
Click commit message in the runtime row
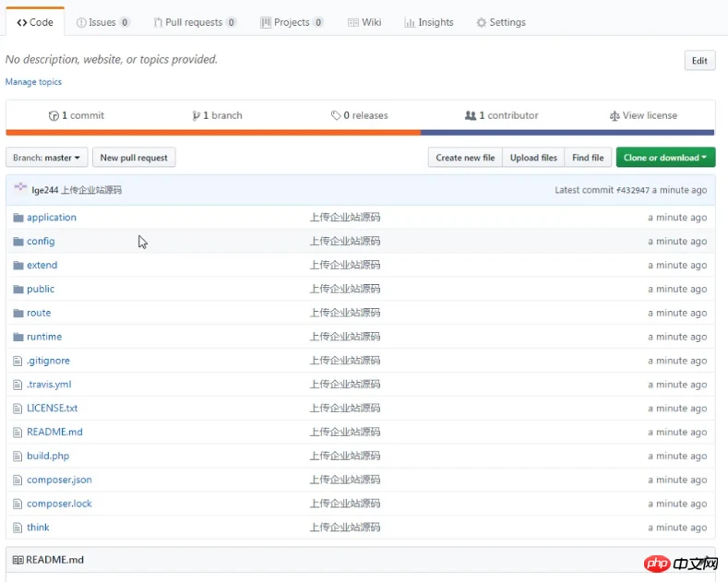(x=345, y=337)
